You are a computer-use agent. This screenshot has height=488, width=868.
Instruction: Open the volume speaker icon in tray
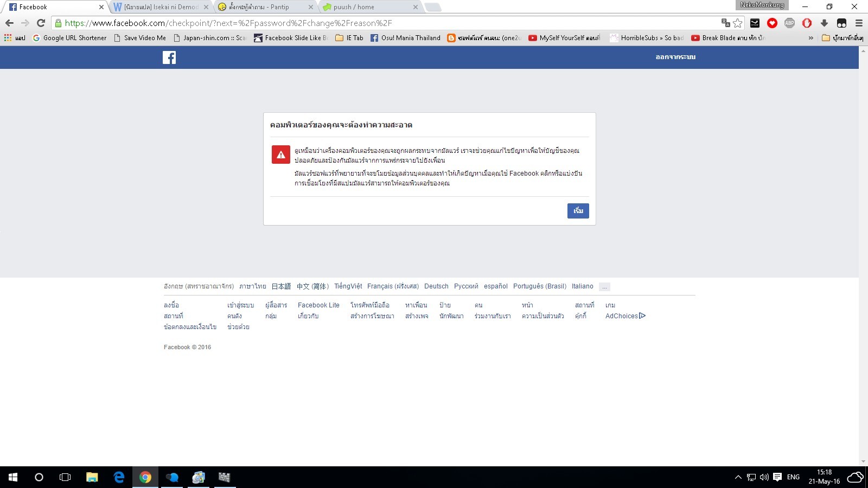pos(764,477)
